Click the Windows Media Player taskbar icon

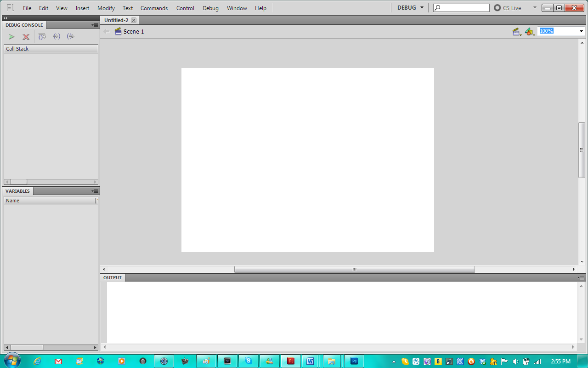[x=122, y=361]
